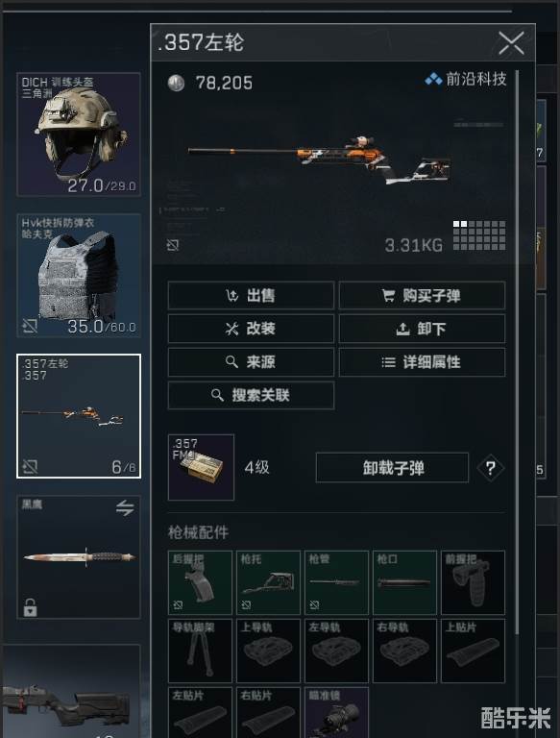Expand the 来源 source lookup

(x=251, y=362)
